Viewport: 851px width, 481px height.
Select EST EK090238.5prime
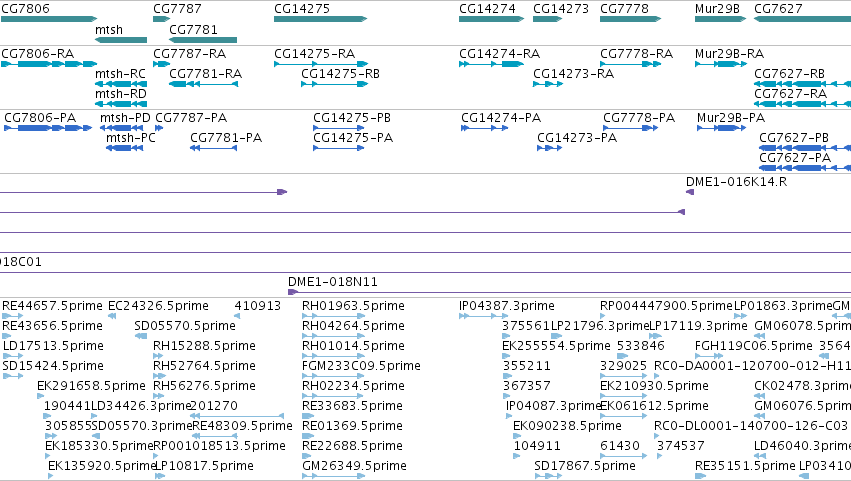pos(567,426)
